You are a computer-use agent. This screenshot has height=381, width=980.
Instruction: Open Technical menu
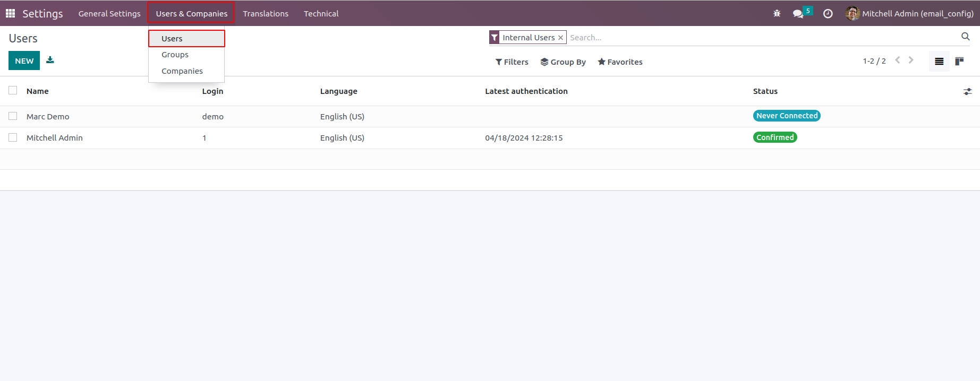(x=321, y=13)
